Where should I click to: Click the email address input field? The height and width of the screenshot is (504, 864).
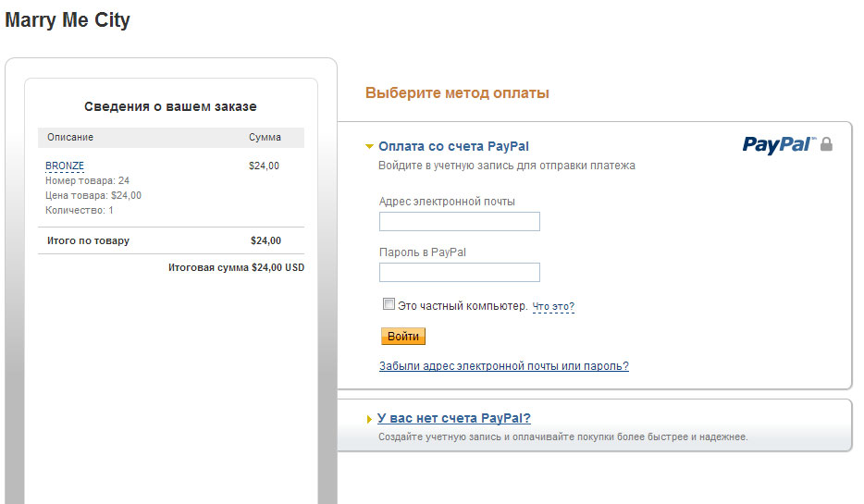(x=460, y=221)
